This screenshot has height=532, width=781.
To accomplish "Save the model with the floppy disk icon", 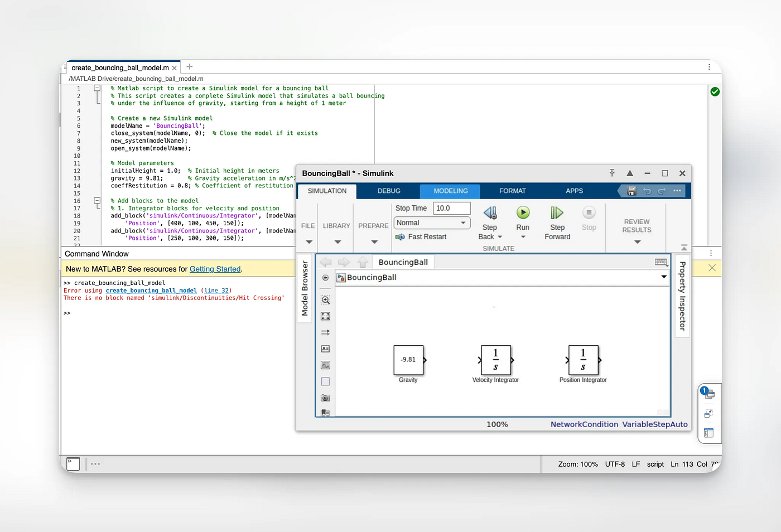I will click(631, 191).
